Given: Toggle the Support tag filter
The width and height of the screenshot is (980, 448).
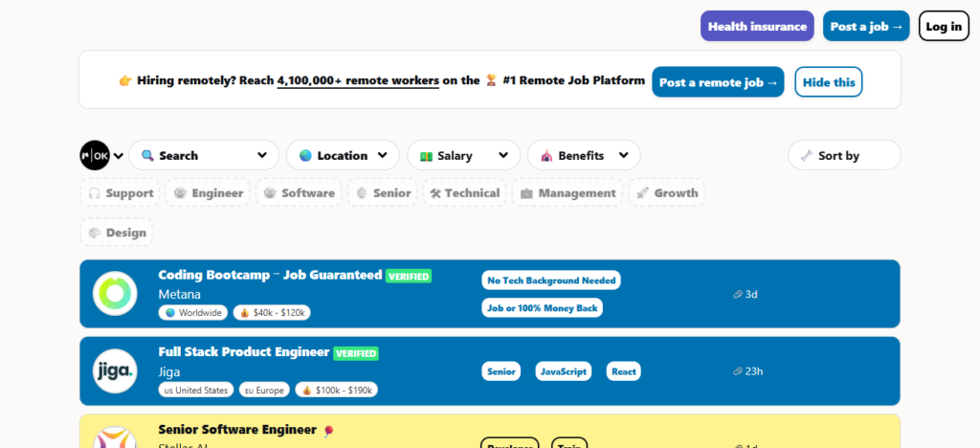Looking at the screenshot, I should pos(120,193).
